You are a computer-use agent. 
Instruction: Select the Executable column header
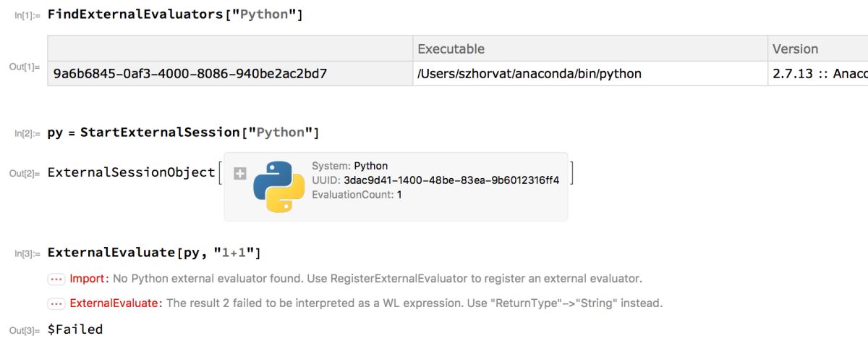click(x=451, y=49)
